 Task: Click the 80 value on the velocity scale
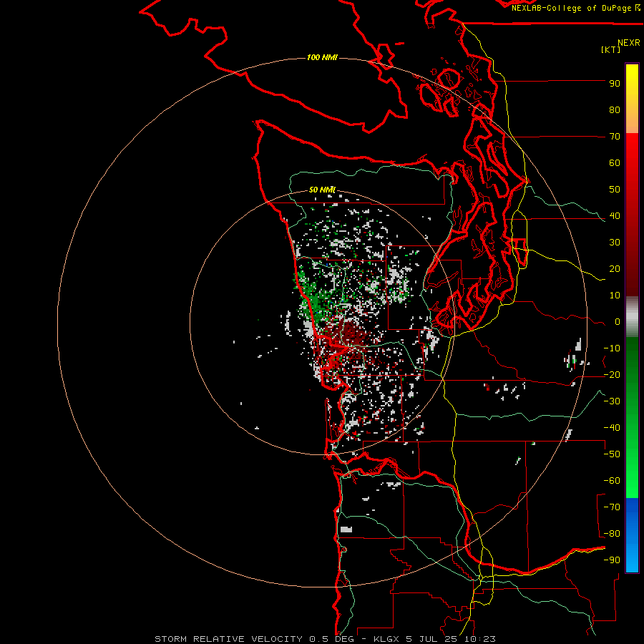615,110
